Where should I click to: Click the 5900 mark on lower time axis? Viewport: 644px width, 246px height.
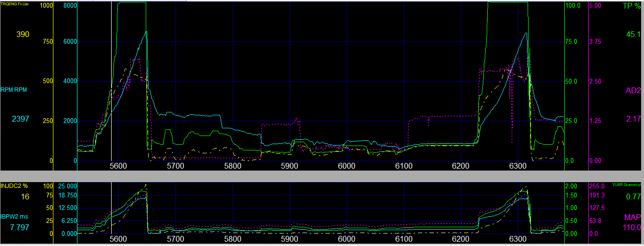[289, 239]
